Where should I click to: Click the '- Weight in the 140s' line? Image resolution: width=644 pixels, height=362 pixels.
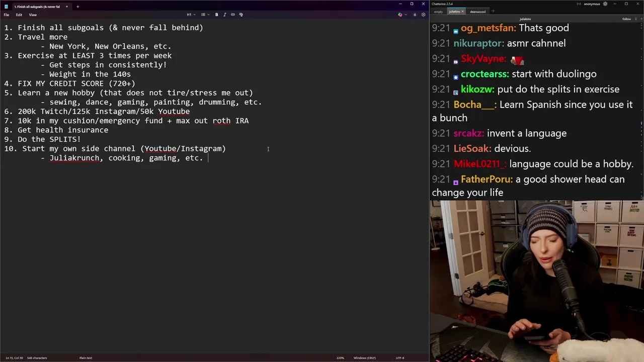point(86,74)
